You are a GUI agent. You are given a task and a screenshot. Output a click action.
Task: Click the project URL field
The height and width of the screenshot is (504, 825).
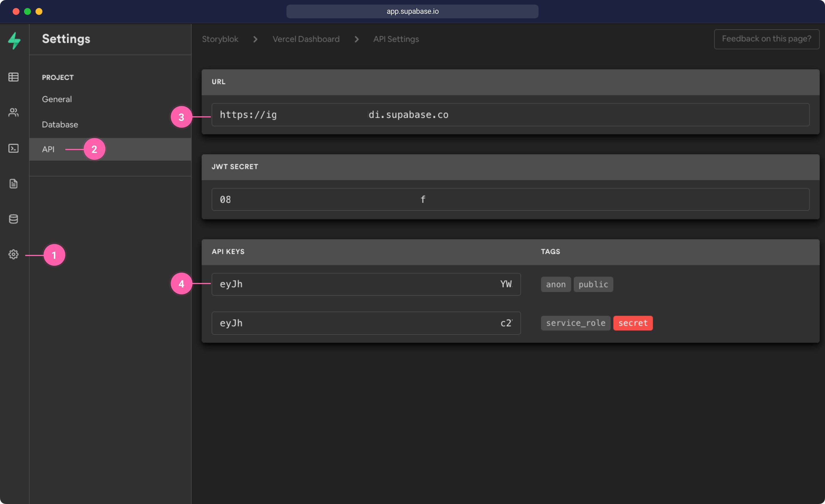coord(510,115)
